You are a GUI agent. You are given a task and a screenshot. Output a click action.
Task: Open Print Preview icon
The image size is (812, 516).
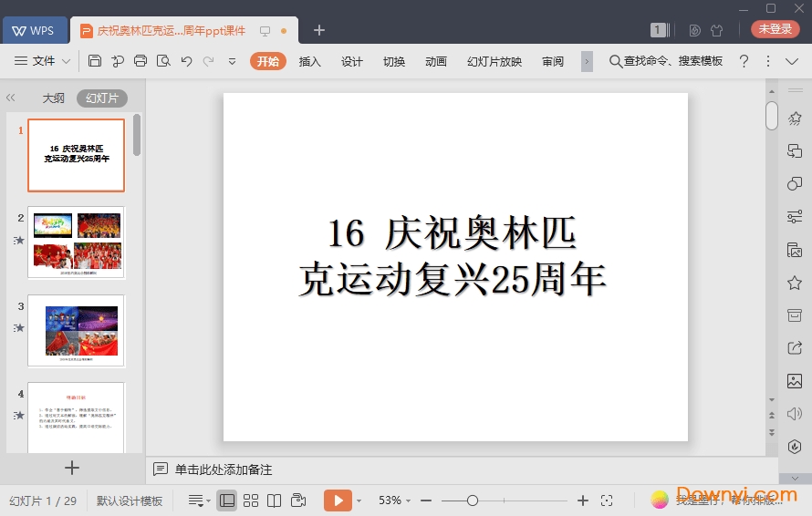[x=163, y=61]
